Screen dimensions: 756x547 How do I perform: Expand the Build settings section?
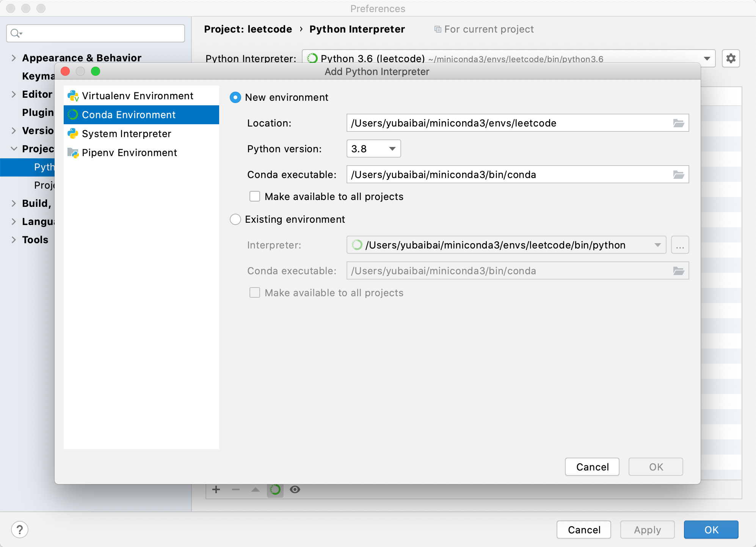[x=14, y=203]
